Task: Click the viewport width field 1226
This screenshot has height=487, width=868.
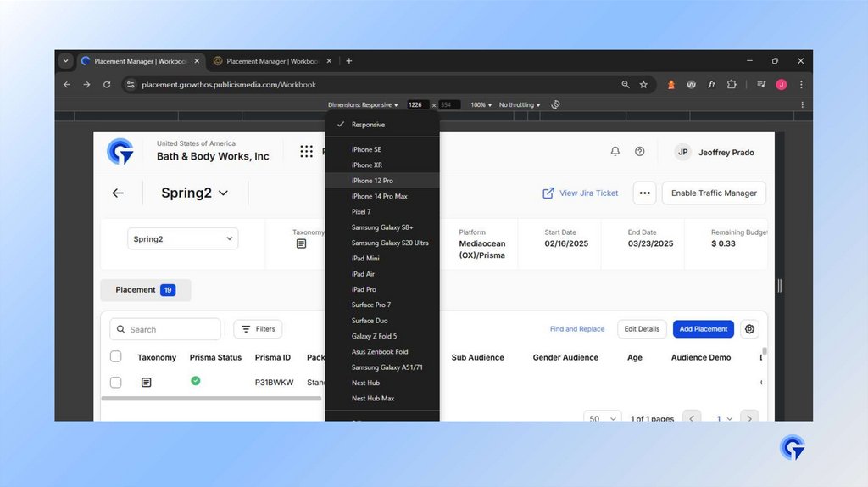Action: [x=418, y=104]
